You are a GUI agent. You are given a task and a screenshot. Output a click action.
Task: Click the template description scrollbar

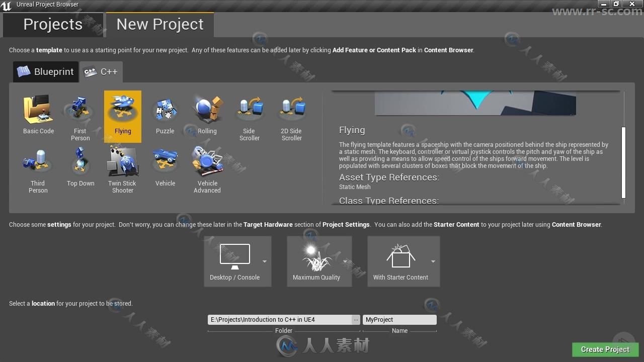tap(624, 162)
